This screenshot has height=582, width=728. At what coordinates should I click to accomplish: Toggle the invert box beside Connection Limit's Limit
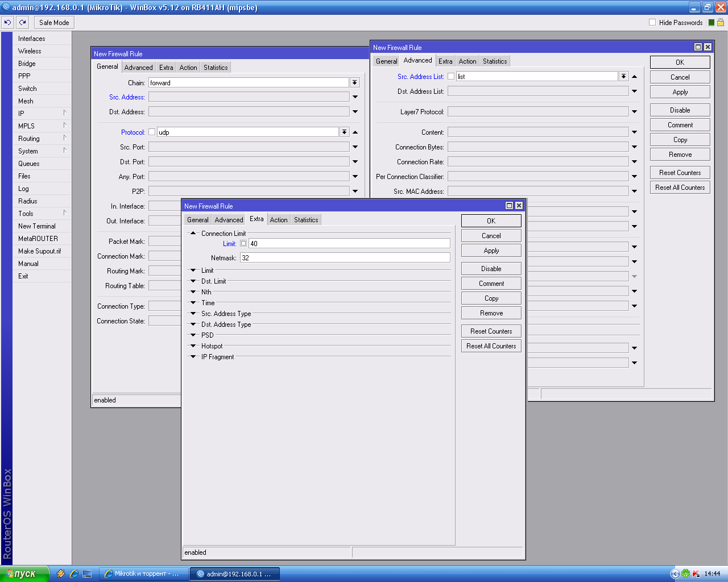pyautogui.click(x=243, y=243)
